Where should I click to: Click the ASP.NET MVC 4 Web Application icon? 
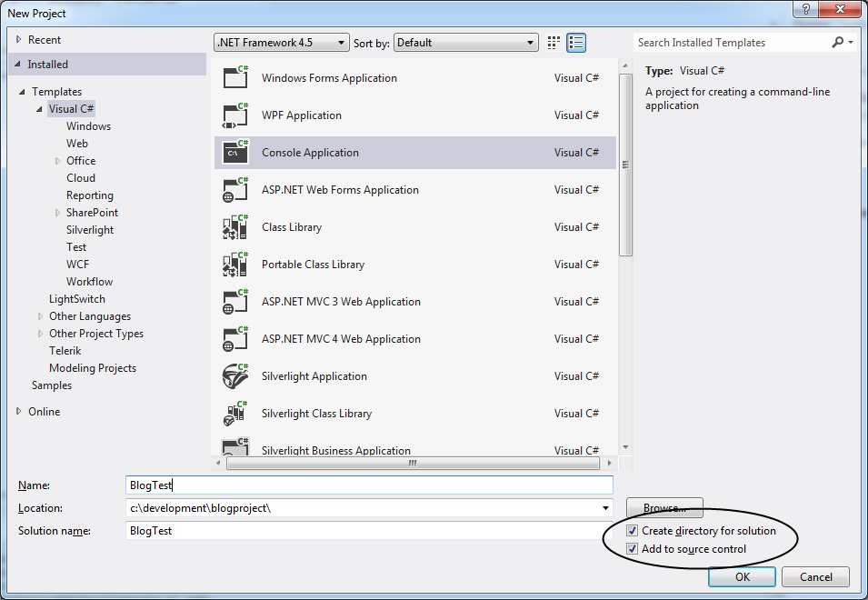pyautogui.click(x=235, y=339)
